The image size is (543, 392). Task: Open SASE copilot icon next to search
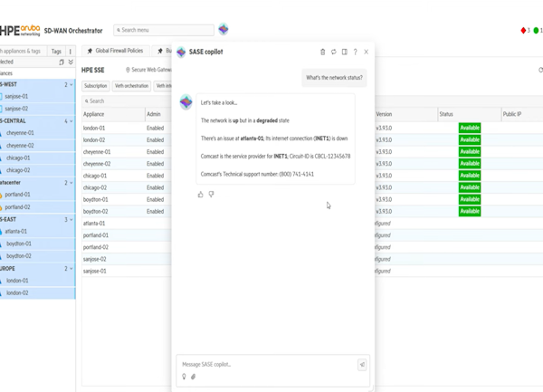224,30
